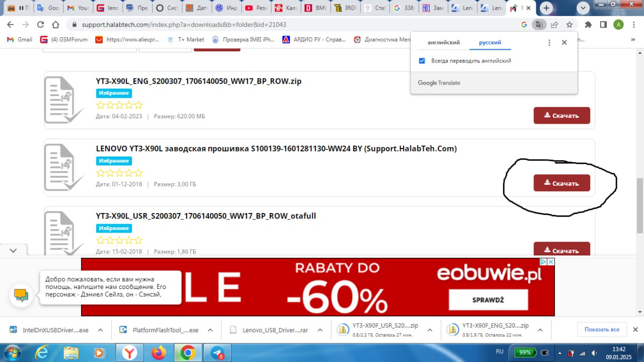Go back to the previous page
Screen dimensions: 644x362
point(11,24)
